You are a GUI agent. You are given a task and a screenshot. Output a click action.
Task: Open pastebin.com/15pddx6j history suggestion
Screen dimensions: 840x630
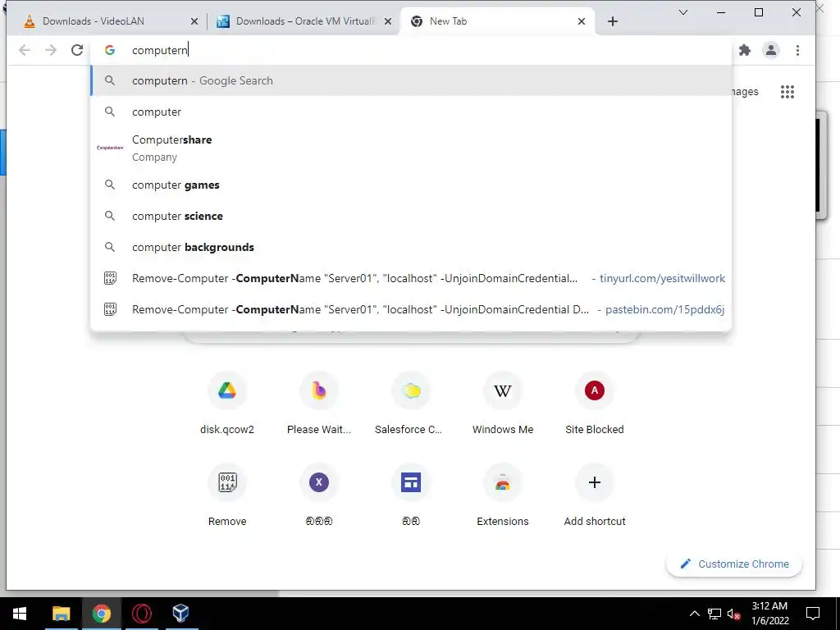pos(411,309)
